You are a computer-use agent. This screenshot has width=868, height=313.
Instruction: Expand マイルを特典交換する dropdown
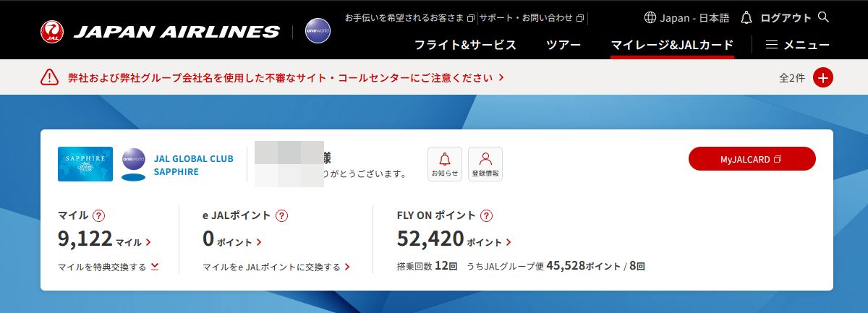pyautogui.click(x=108, y=267)
